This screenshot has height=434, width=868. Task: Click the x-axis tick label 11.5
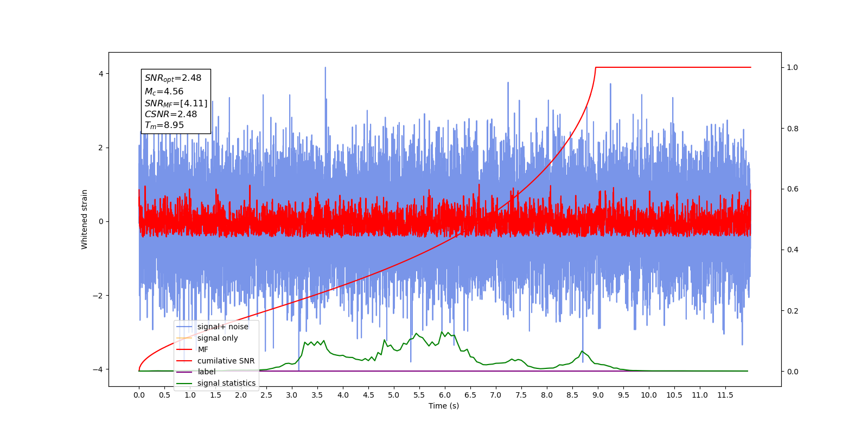point(725,395)
